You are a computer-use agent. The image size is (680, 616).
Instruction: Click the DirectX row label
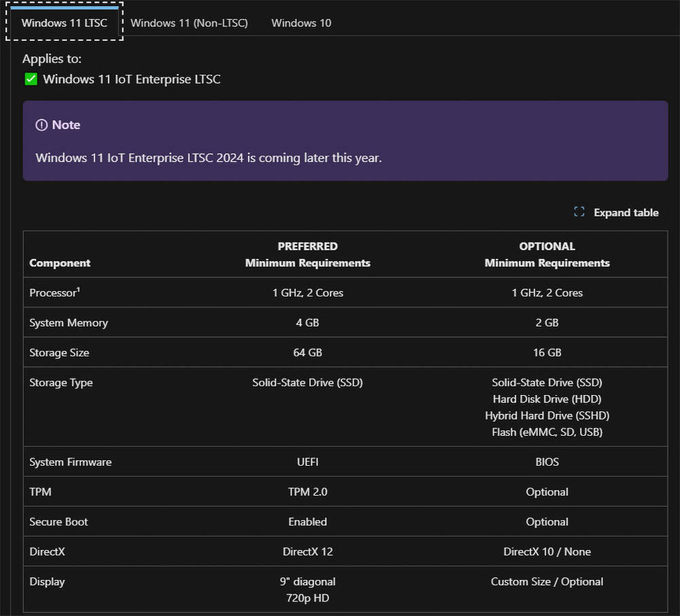(47, 551)
